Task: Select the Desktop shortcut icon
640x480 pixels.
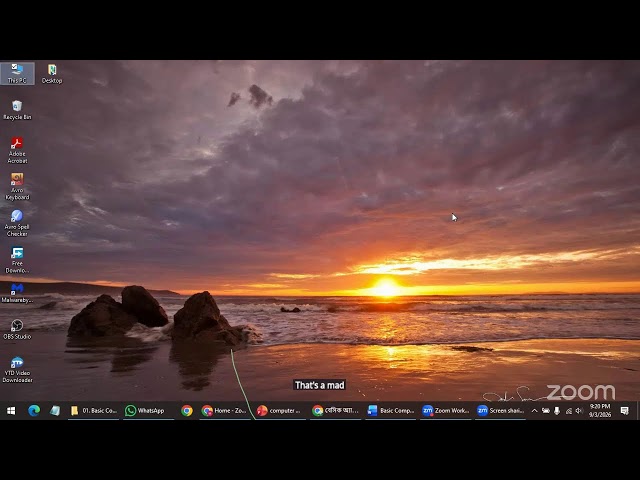Action: point(52,73)
